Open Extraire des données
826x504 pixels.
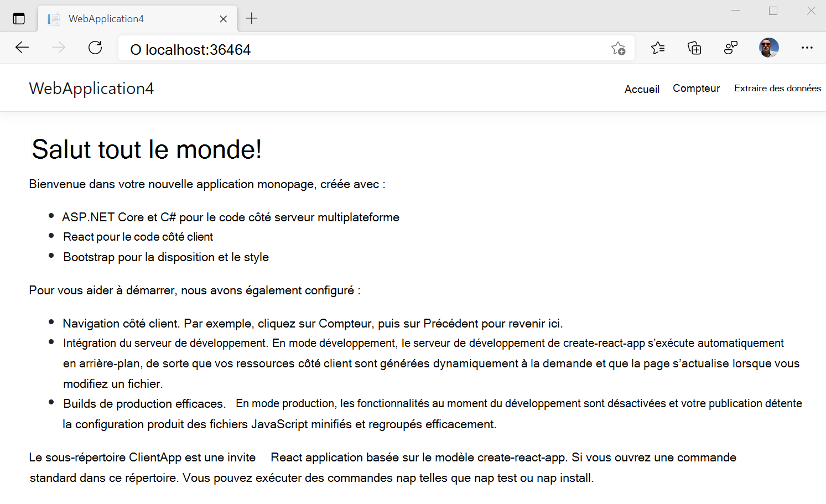[777, 88]
